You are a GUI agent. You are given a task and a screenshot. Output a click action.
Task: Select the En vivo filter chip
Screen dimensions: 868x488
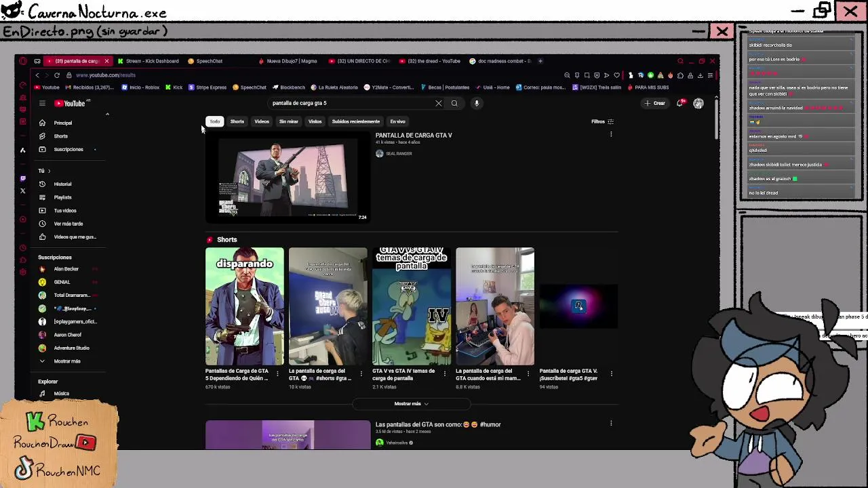[x=397, y=121]
